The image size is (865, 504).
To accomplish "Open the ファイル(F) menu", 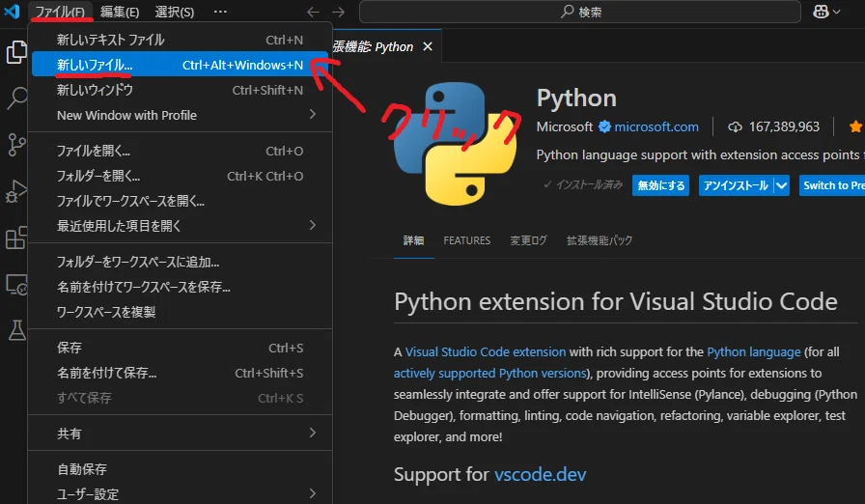I will tap(60, 12).
